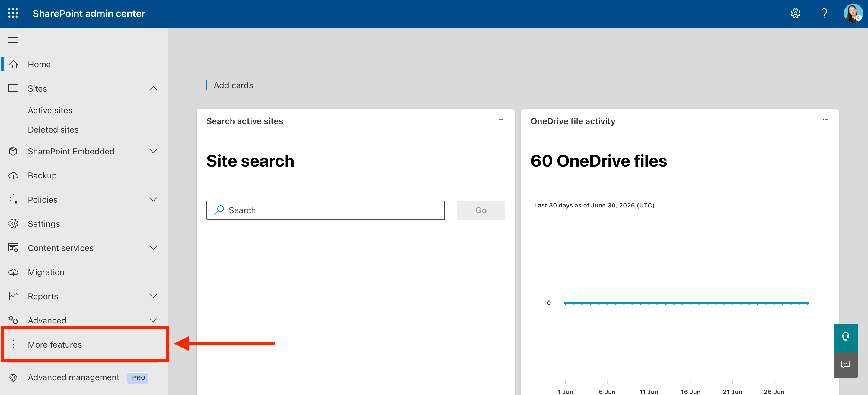Open Active sites
868x395 pixels.
[x=50, y=110]
